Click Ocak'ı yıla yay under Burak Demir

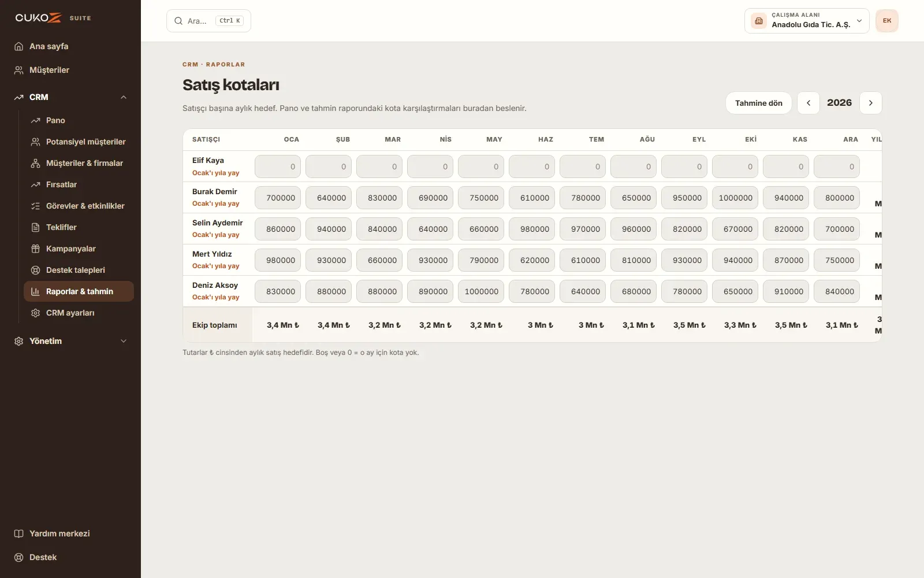click(215, 203)
